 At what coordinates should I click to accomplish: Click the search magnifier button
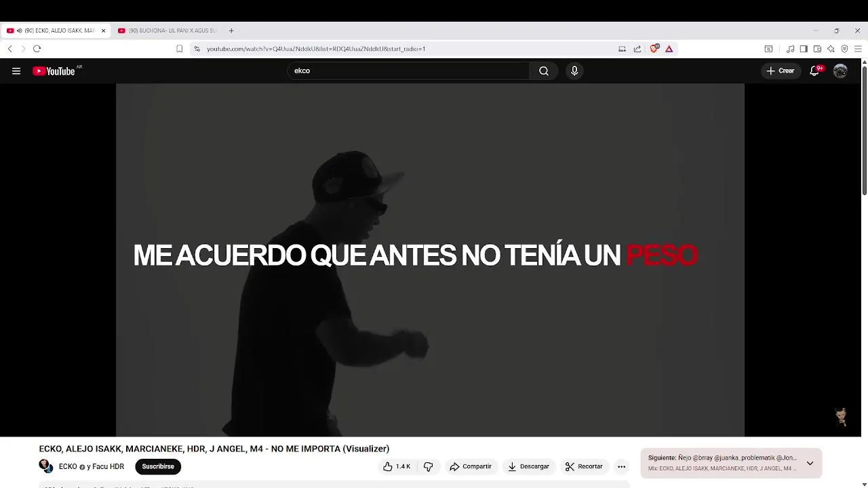tap(544, 70)
